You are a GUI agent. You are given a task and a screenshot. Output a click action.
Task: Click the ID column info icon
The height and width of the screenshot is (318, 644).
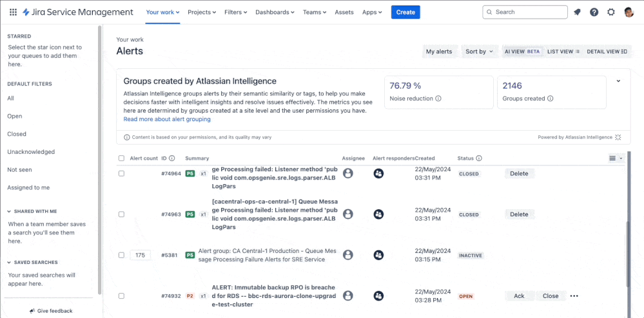coord(172,158)
